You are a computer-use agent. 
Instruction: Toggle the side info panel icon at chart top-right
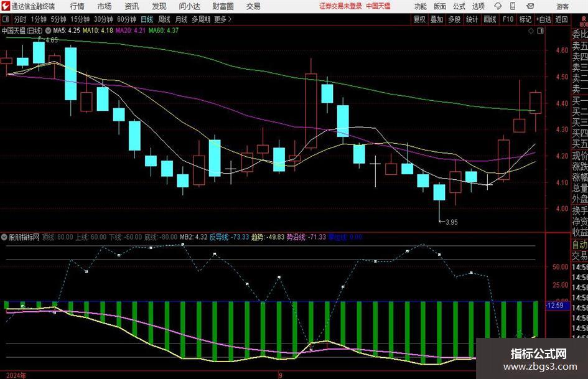(540, 30)
